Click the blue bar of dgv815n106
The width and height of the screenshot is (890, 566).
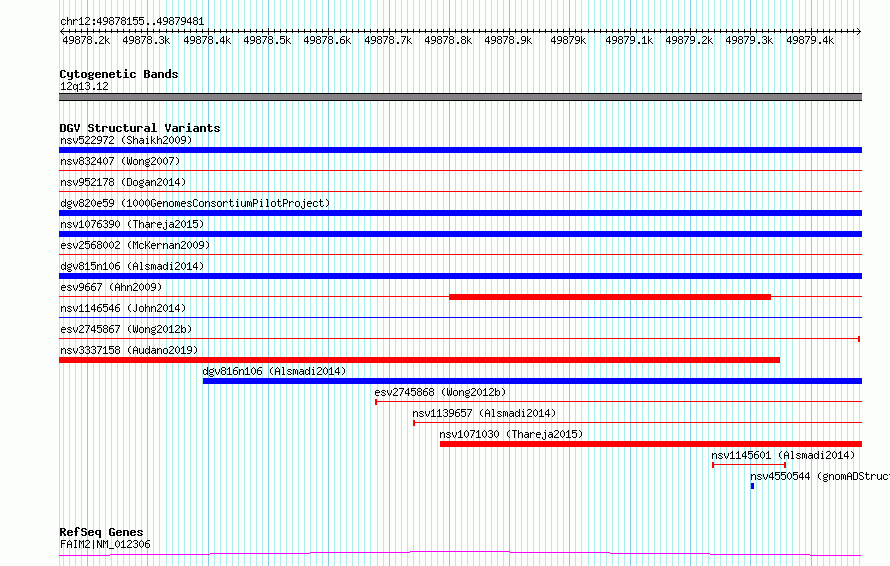460,276
